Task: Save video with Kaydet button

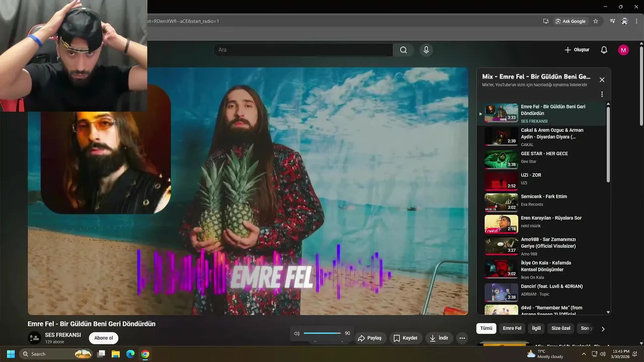Action: (x=406, y=338)
